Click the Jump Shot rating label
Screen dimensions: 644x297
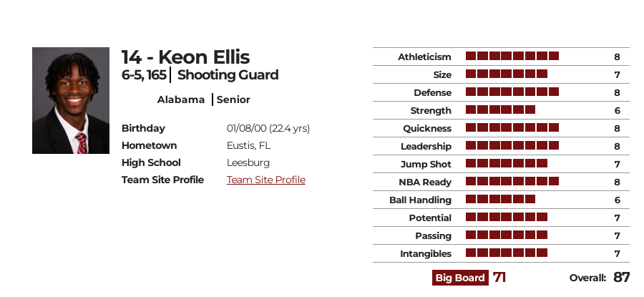426,165
